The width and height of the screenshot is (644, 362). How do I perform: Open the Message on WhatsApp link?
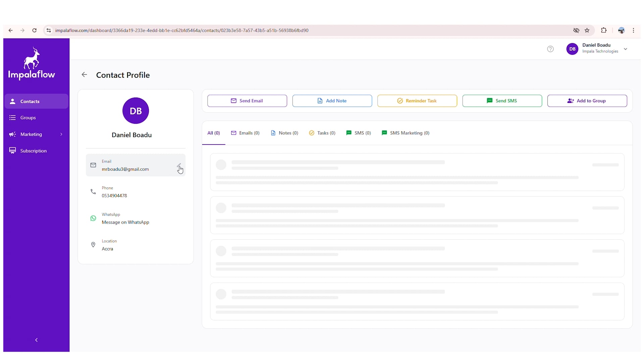coord(125,222)
